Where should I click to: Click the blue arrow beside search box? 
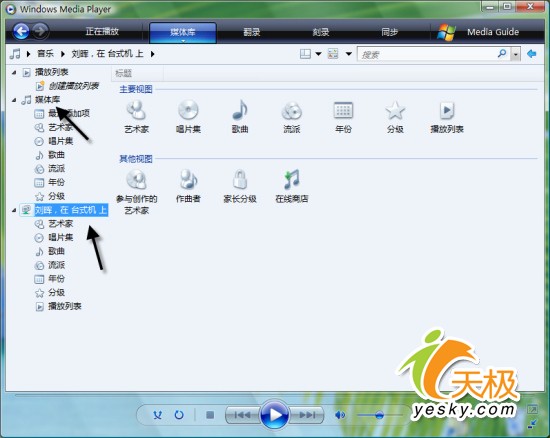coord(532,54)
